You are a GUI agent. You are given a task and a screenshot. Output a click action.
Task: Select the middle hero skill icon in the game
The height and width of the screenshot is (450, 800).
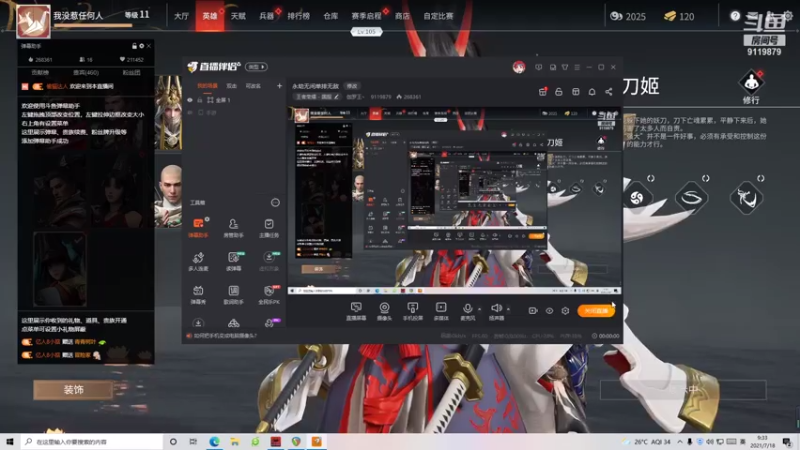pyautogui.click(x=691, y=197)
